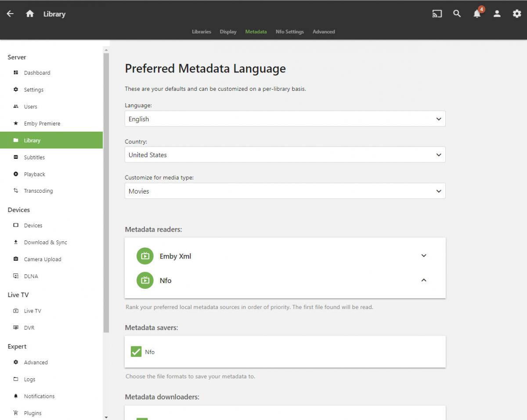This screenshot has width=527, height=420.
Task: Open the settings gear icon
Action: (x=517, y=14)
